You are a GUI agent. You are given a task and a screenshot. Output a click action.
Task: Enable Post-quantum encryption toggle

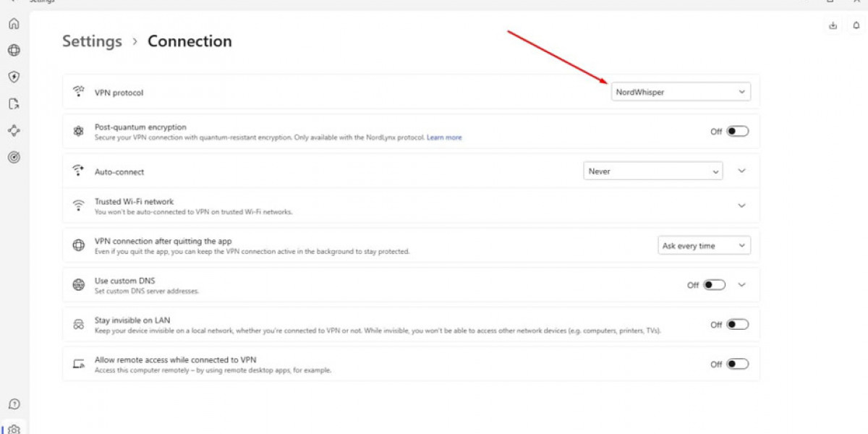pos(737,132)
